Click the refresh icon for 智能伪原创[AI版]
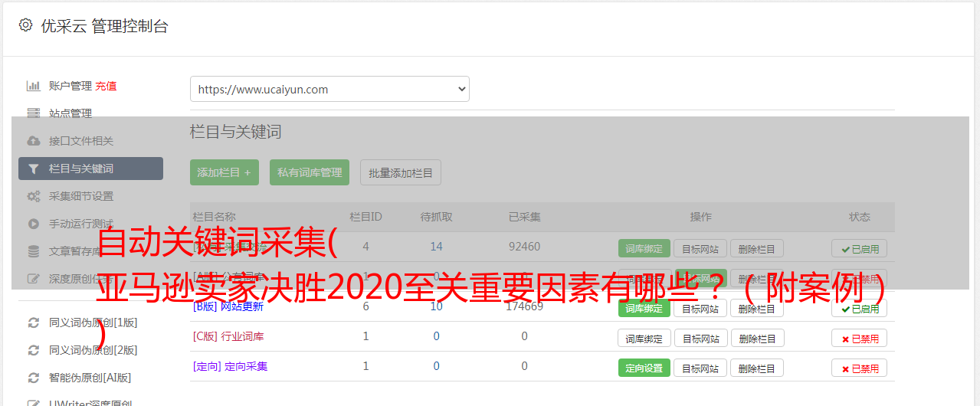This screenshot has width=980, height=406. (33, 378)
